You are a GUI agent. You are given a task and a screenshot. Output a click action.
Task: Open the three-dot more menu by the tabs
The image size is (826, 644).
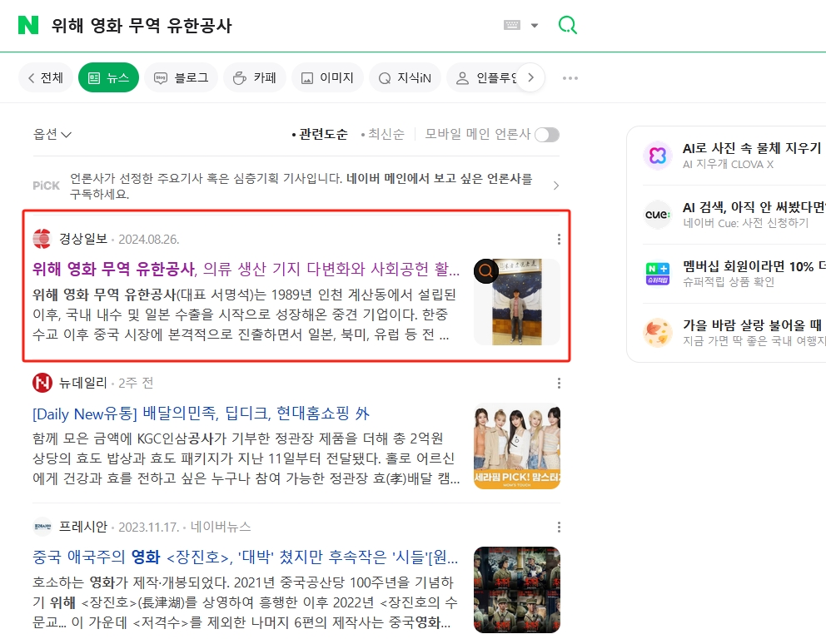pyautogui.click(x=570, y=78)
